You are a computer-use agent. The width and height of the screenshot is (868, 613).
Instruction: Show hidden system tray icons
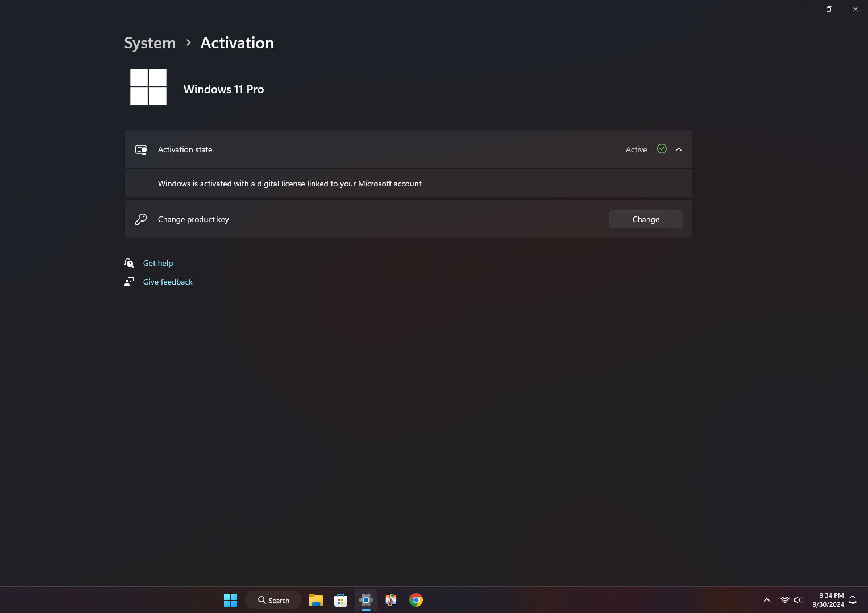pyautogui.click(x=766, y=600)
